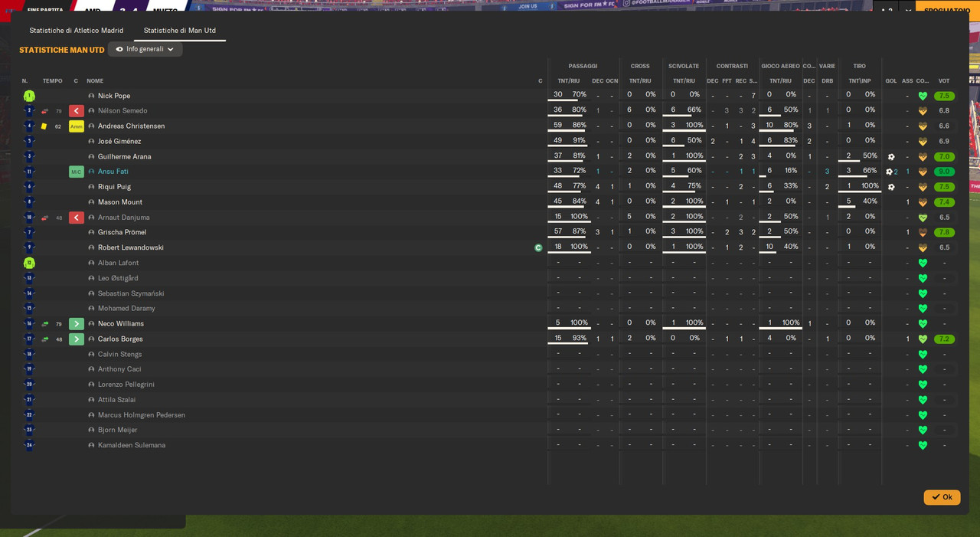Click Guilherme Arana's goal ball icon
980x537 pixels.
(891, 157)
